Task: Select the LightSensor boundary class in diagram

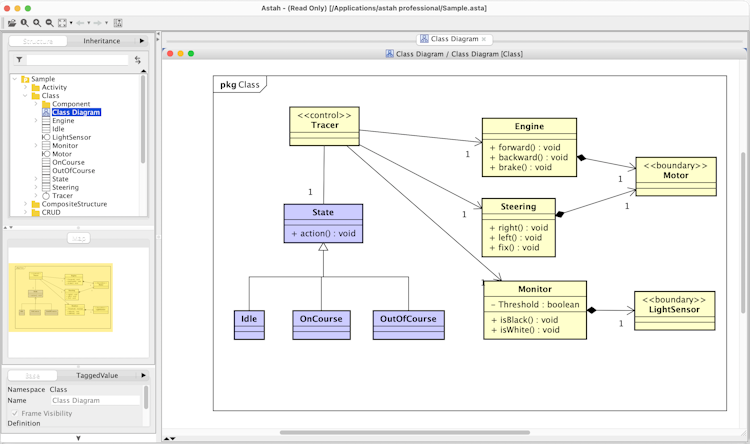Action: (674, 311)
